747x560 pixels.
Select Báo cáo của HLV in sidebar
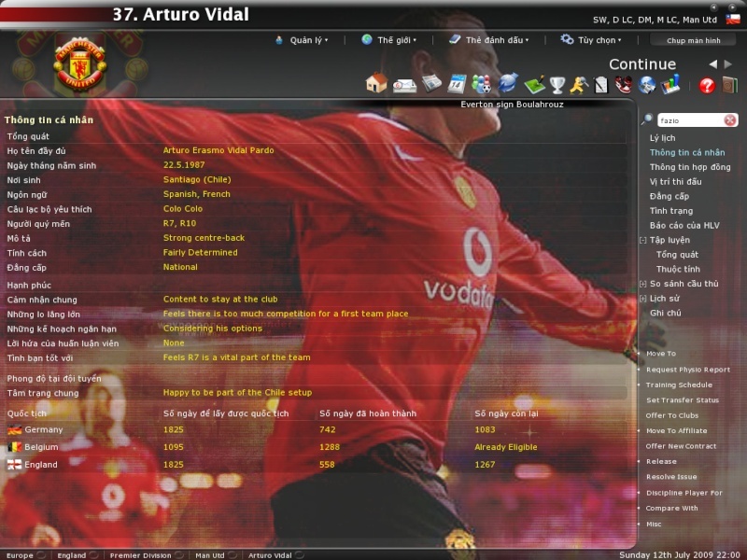(684, 225)
